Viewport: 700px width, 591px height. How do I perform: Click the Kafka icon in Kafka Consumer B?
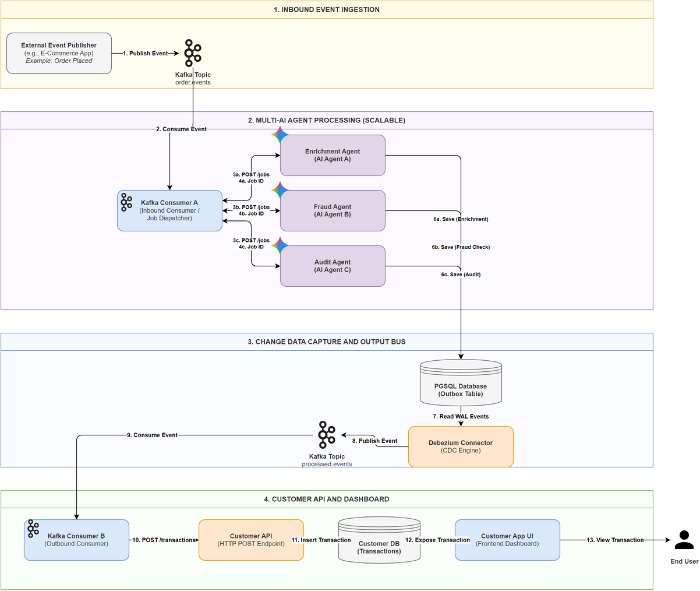[33, 529]
